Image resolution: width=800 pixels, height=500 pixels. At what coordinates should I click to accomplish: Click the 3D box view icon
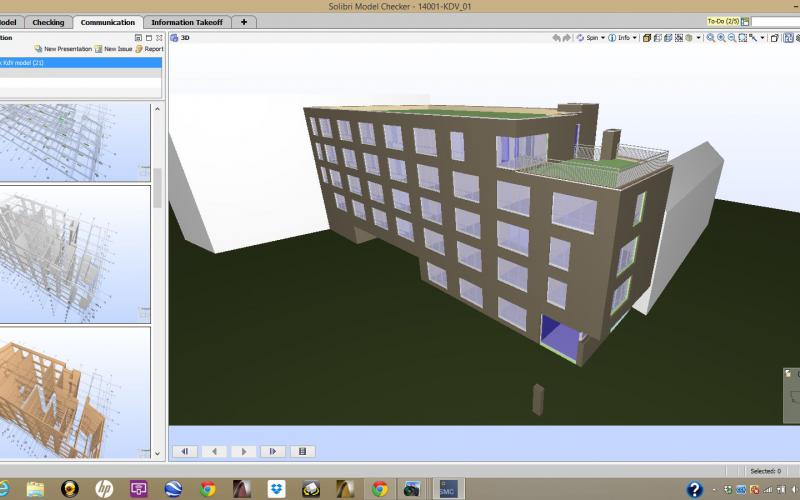[x=774, y=38]
